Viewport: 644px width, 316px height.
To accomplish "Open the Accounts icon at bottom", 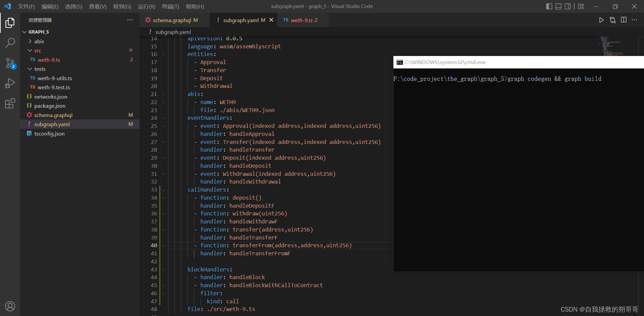I will (x=10, y=306).
